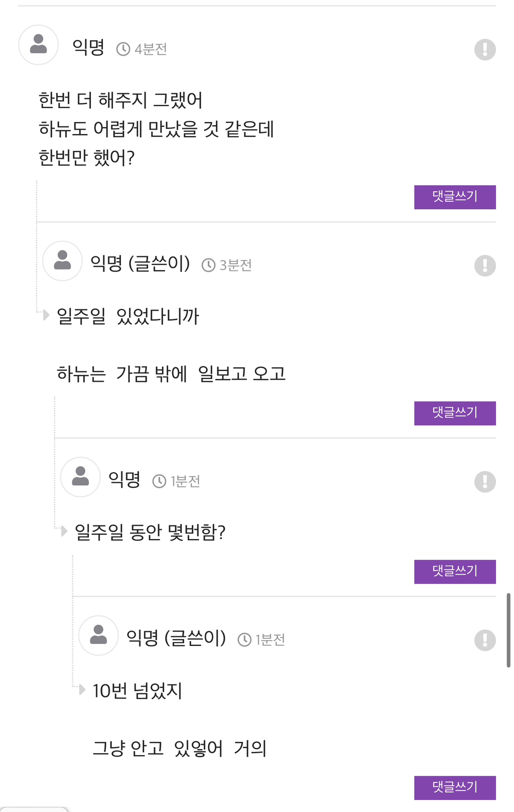This screenshot has height=812, width=514.
Task: Click the avatar beside '일주일 동안 몇번함?' comment
Action: pos(80,477)
